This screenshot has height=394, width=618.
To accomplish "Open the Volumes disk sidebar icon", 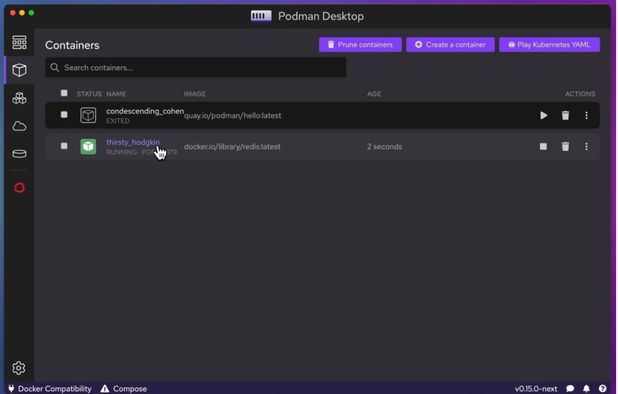I will [x=19, y=154].
